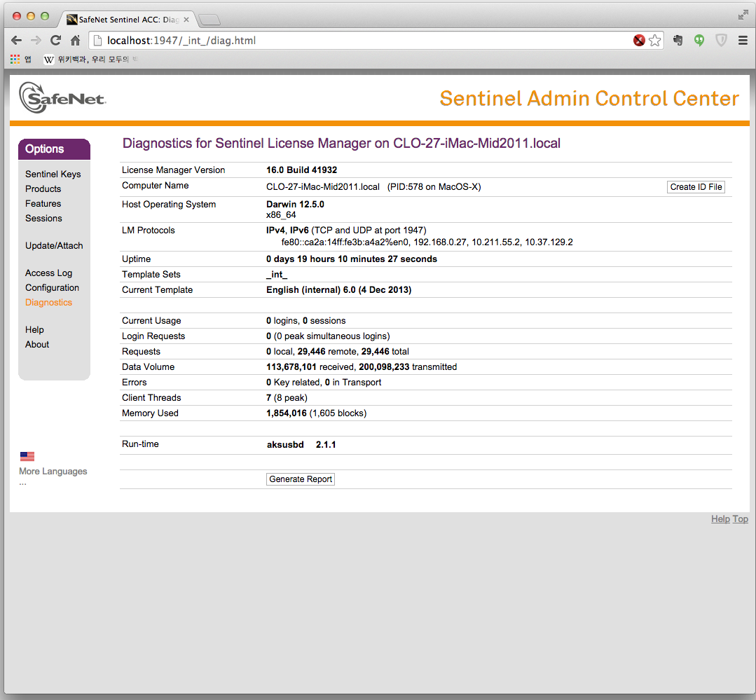
Task: Click the uptime value text
Action: (x=352, y=259)
